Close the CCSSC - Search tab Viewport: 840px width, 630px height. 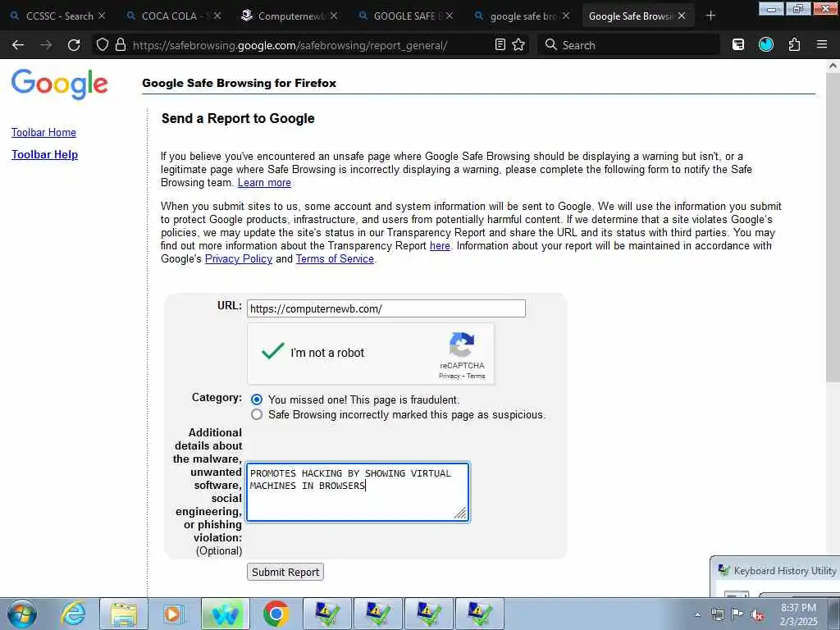pos(102,16)
